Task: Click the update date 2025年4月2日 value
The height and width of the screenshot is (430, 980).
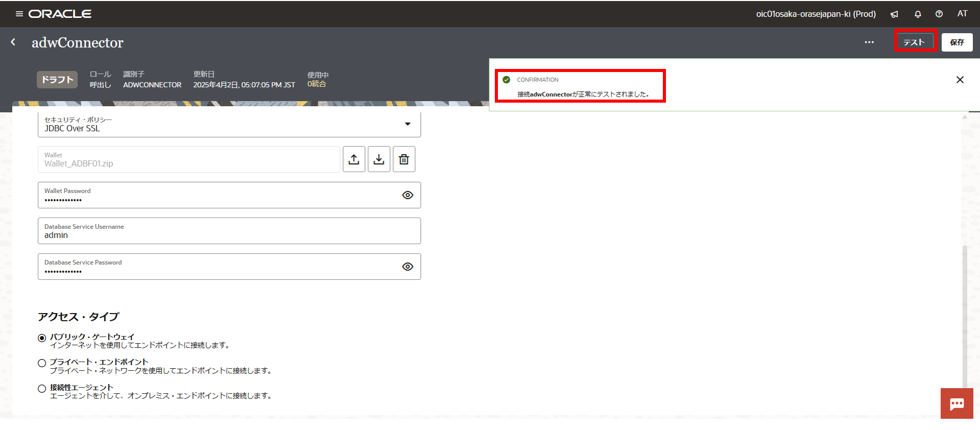Action: point(244,85)
